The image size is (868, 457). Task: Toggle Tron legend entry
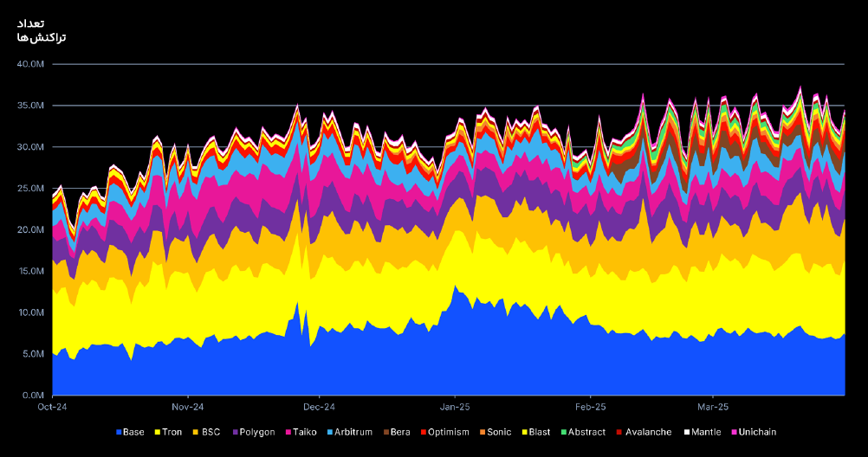[169, 432]
